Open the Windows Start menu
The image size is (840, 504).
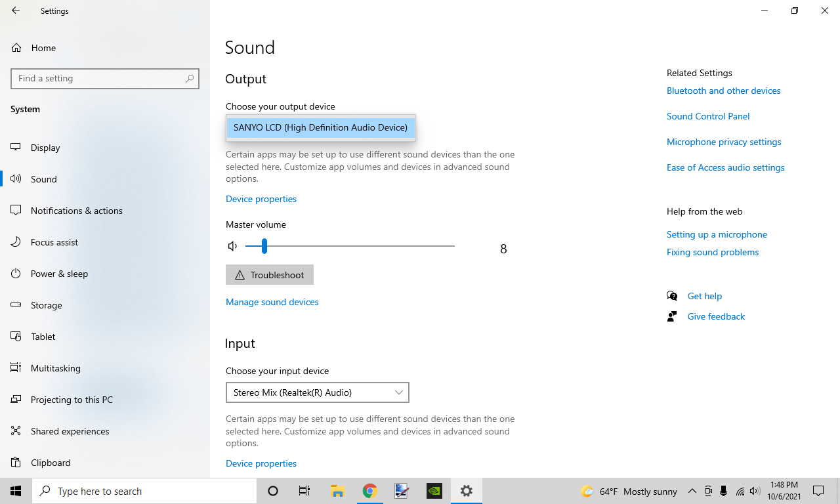(16, 491)
